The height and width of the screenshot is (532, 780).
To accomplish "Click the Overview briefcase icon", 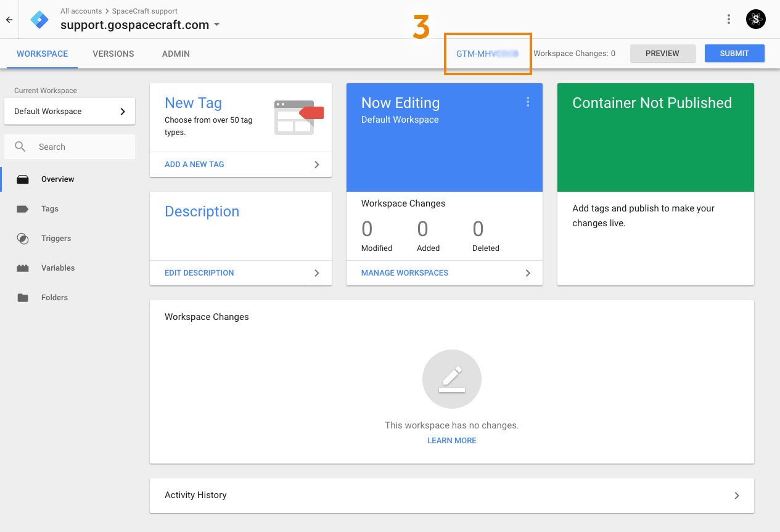I will pos(23,179).
